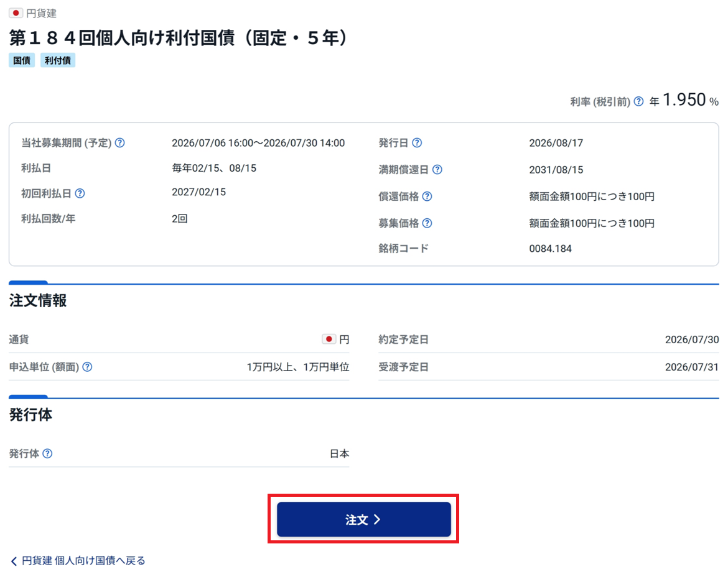
Task: Open help icon next to 満期償還日
Action: coord(437,170)
